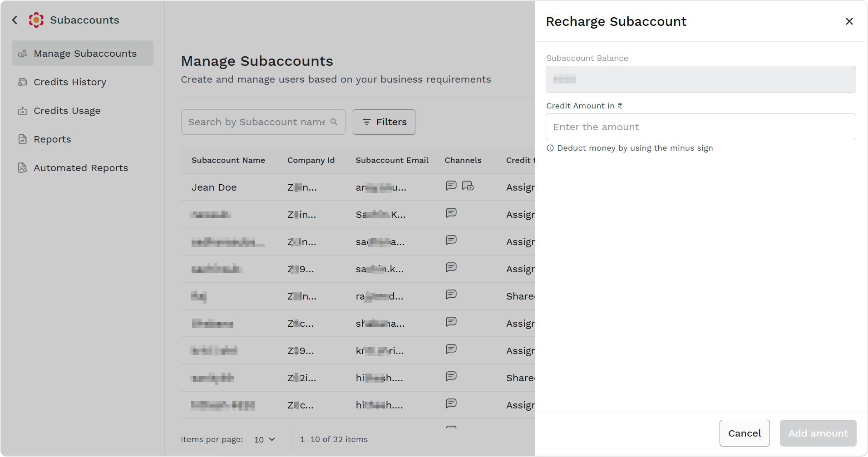Open Automated Reports in the sidebar
Image resolution: width=868 pixels, height=457 pixels.
(81, 168)
